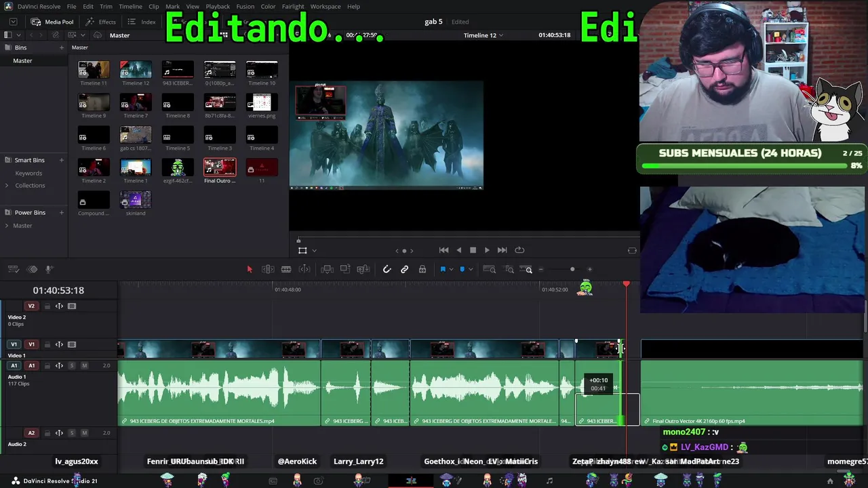
Task: Open the viewer transform overlay dropdown
Action: click(314, 251)
